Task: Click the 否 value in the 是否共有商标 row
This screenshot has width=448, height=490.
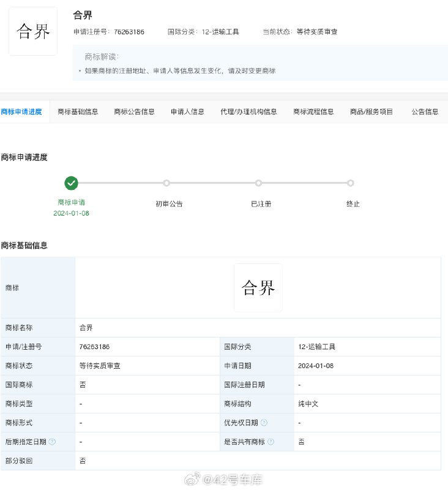Action: [x=301, y=442]
